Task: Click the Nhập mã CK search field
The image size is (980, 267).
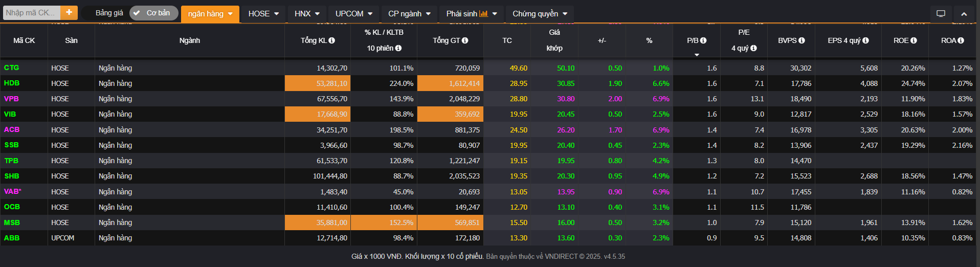Action: (31, 13)
